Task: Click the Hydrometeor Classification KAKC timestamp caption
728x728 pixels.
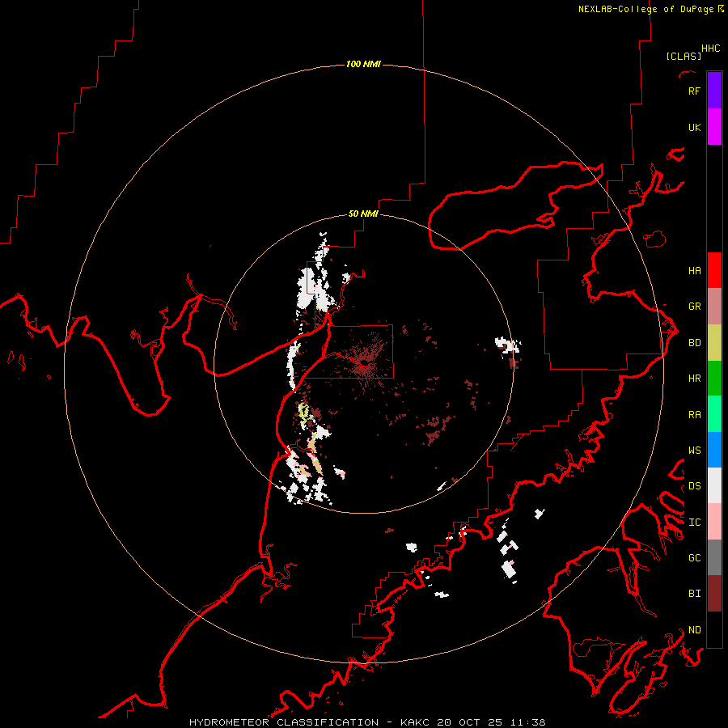Action: [x=367, y=722]
